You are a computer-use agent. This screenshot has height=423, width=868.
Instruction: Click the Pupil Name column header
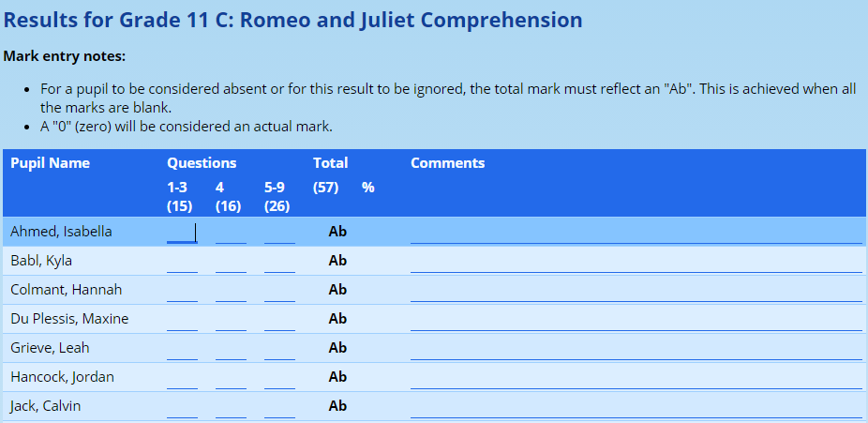tap(50, 163)
